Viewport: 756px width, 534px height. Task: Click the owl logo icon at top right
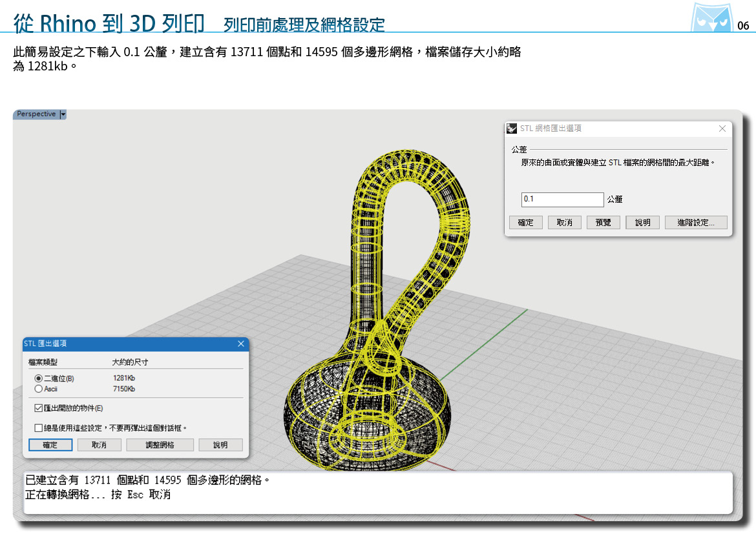tap(711, 18)
